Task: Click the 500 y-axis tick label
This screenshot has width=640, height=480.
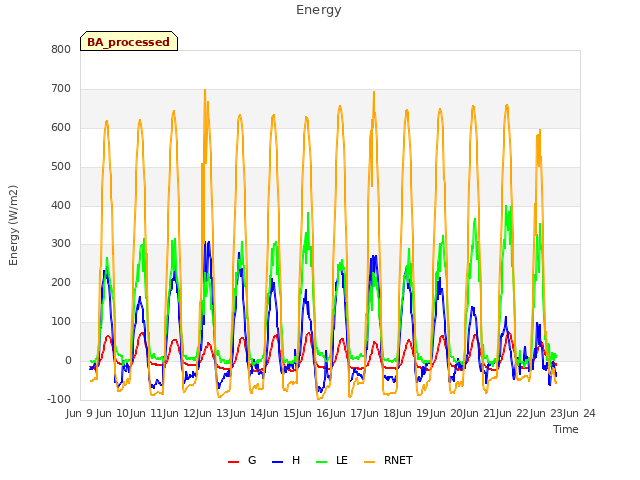Action: [x=61, y=167]
